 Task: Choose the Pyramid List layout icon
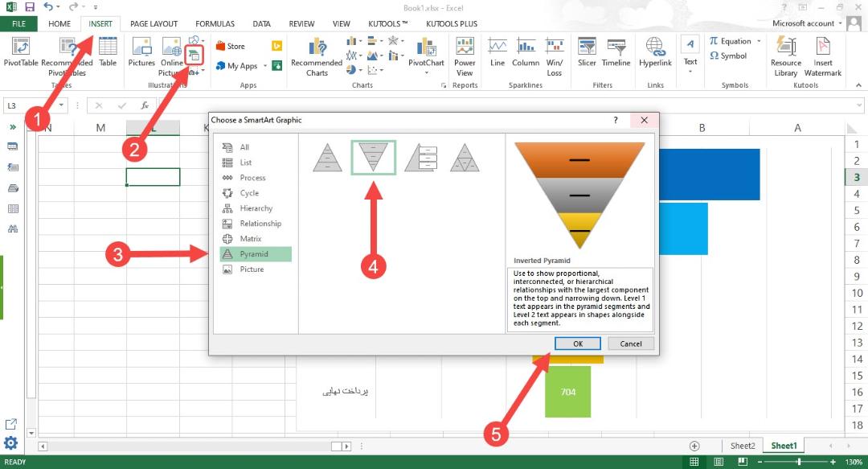pos(421,158)
